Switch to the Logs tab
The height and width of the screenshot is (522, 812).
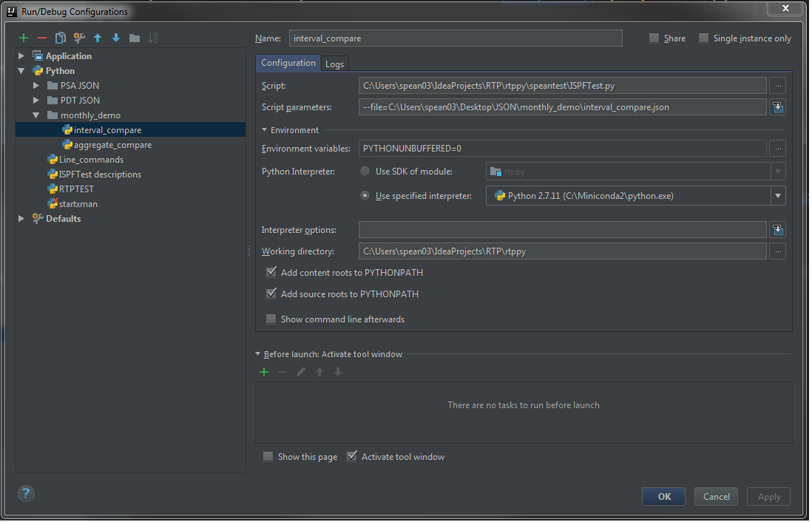click(334, 64)
